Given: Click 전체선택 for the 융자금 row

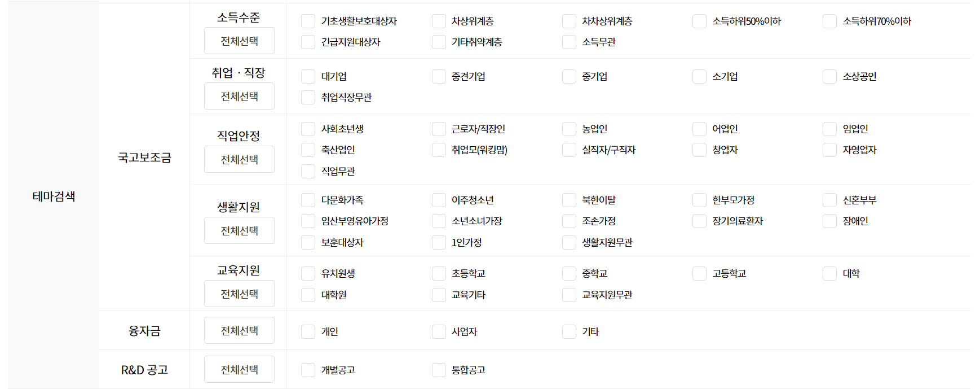Looking at the screenshot, I should [x=239, y=330].
